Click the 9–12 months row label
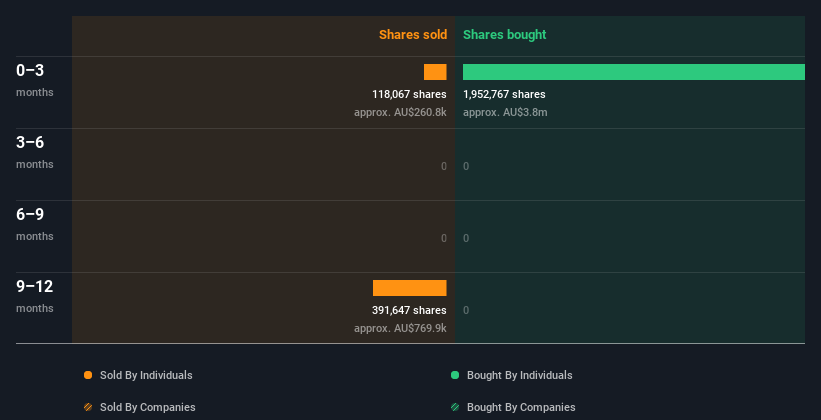Viewport: 821px width, 420px height. click(x=35, y=296)
